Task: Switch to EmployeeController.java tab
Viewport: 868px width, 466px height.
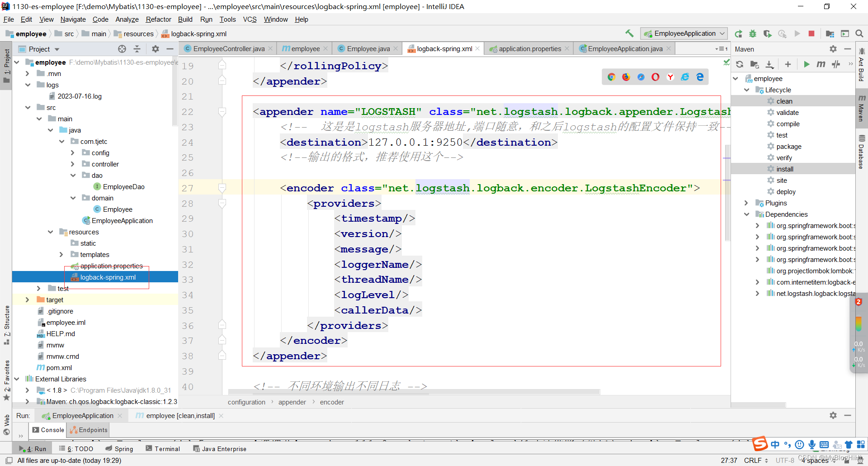Action: pos(229,49)
